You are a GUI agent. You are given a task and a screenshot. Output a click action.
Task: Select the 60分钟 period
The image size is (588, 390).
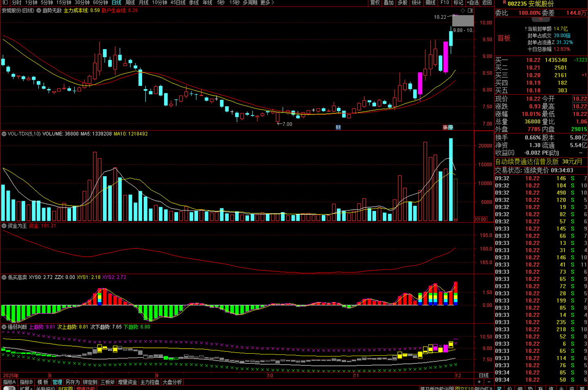100,2
